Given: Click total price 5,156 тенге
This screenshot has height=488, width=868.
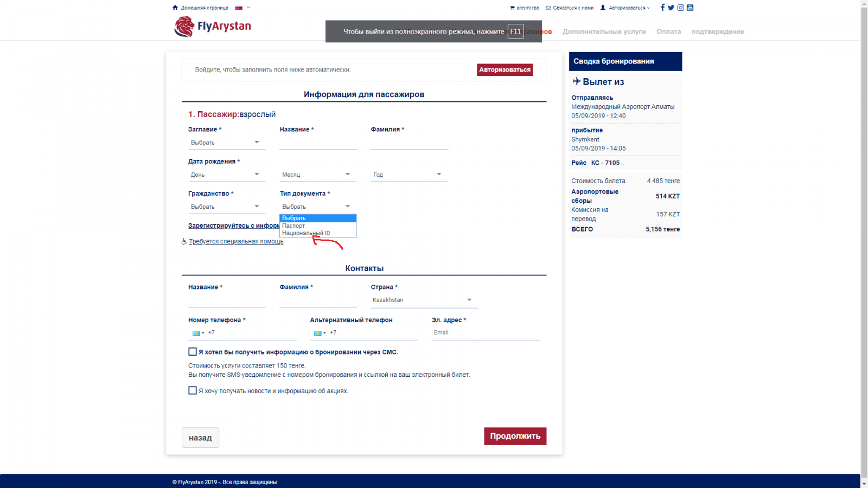Looking at the screenshot, I should (x=662, y=229).
